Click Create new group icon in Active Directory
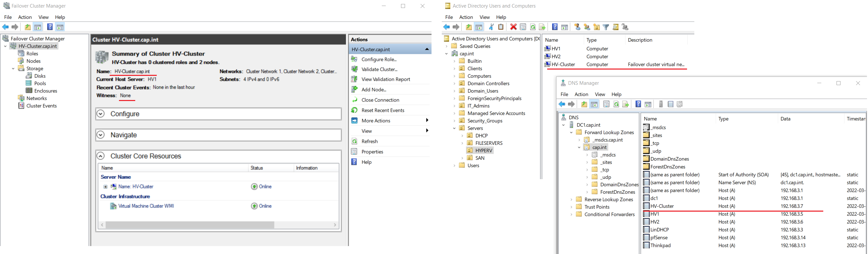868x254 pixels. click(587, 27)
